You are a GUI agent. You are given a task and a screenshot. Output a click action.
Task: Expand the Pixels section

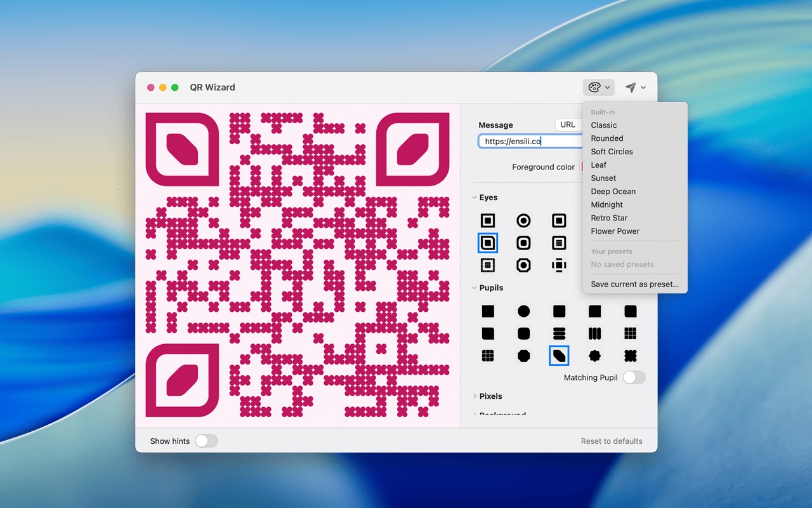[475, 396]
